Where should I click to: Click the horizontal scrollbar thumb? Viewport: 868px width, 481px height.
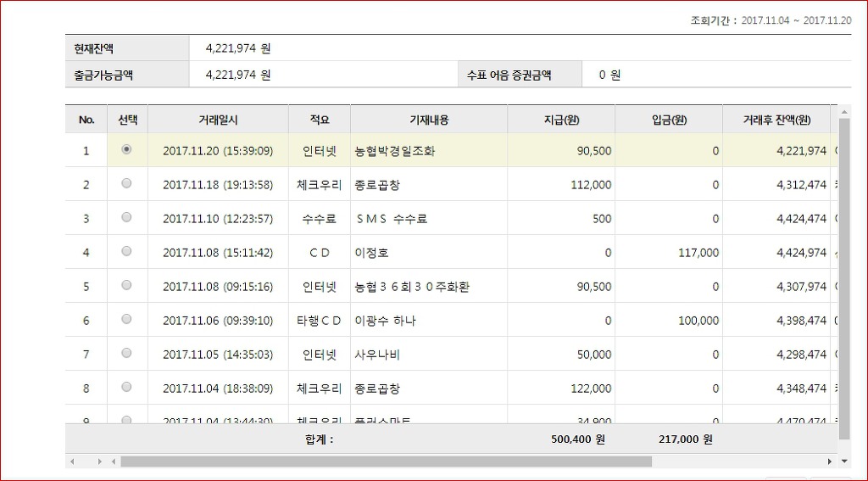click(386, 461)
